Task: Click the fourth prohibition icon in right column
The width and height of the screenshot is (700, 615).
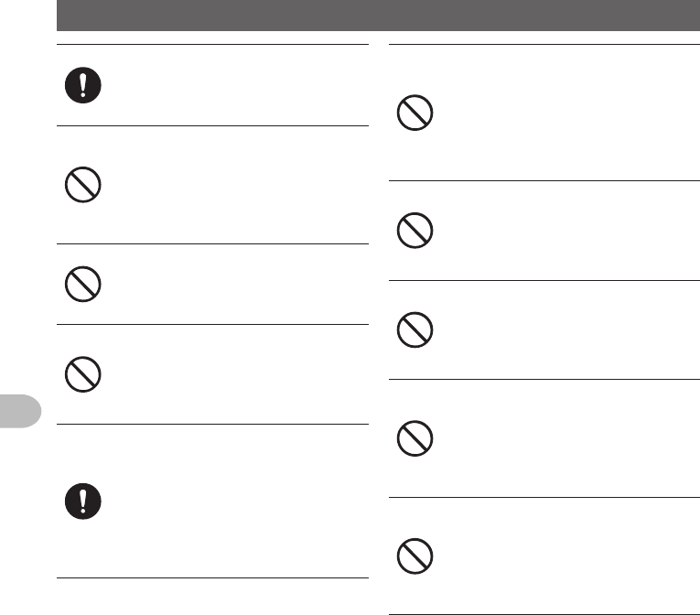Action: point(415,438)
